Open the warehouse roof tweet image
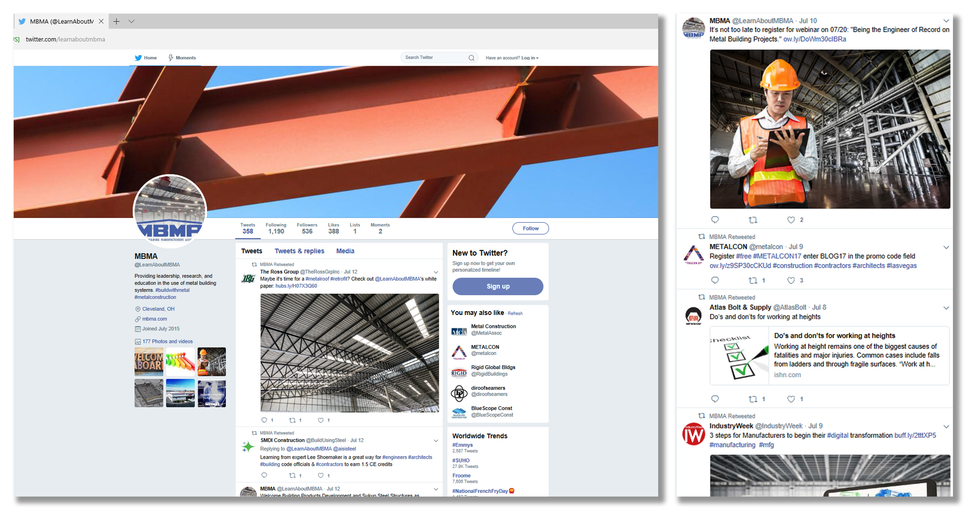The width and height of the screenshot is (980, 522). [x=349, y=353]
